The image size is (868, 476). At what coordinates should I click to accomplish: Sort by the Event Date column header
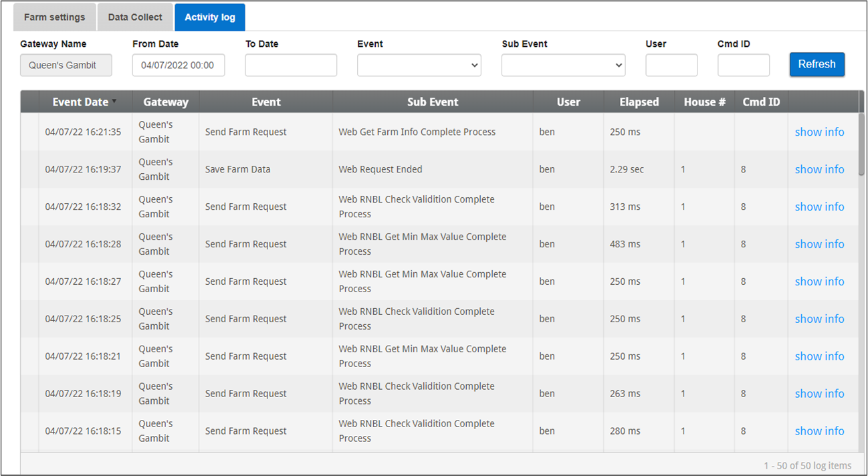pyautogui.click(x=80, y=102)
